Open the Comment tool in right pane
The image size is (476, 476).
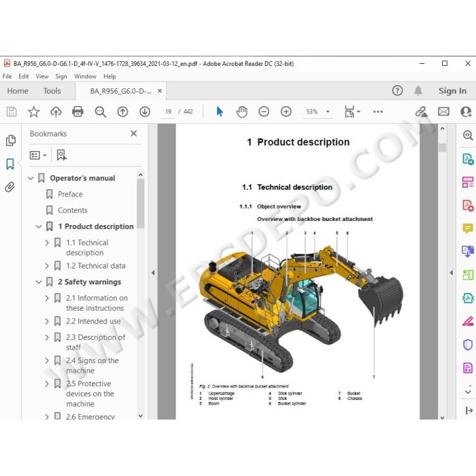[468, 228]
